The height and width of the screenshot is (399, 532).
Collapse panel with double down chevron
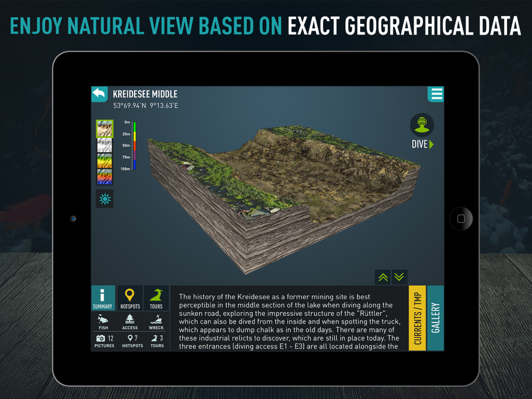[x=400, y=277]
